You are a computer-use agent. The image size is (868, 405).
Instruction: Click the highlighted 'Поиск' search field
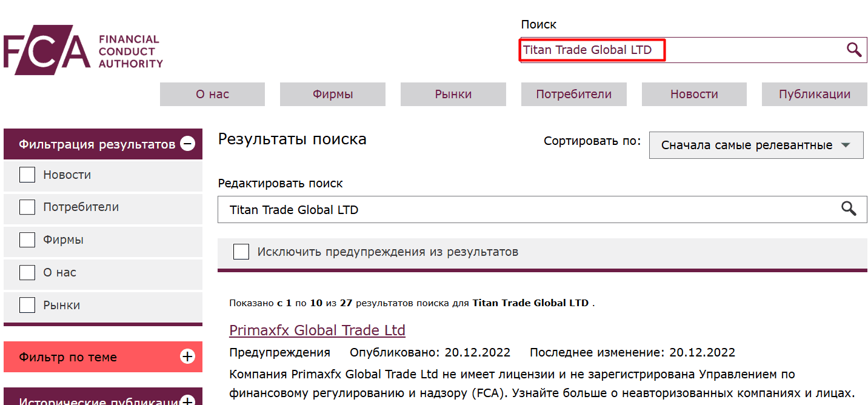(591, 49)
